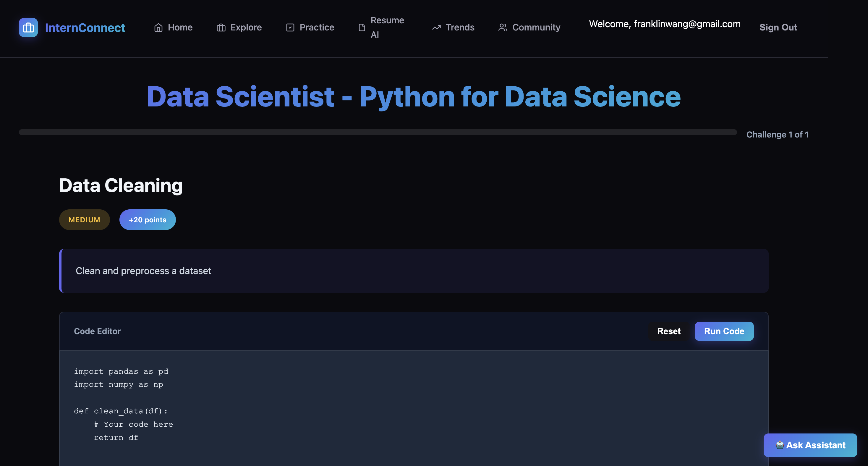
Task: Click the challenge progress bar
Action: point(378,132)
